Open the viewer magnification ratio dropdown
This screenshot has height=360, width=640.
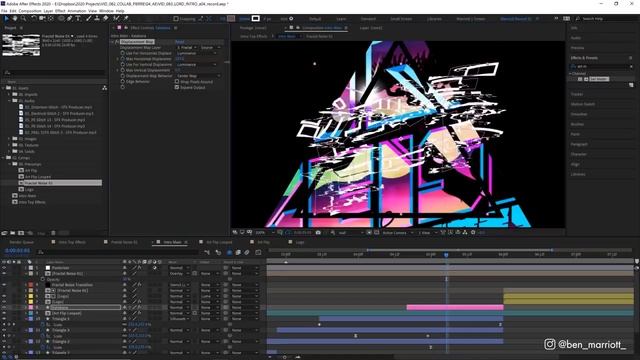(264, 232)
